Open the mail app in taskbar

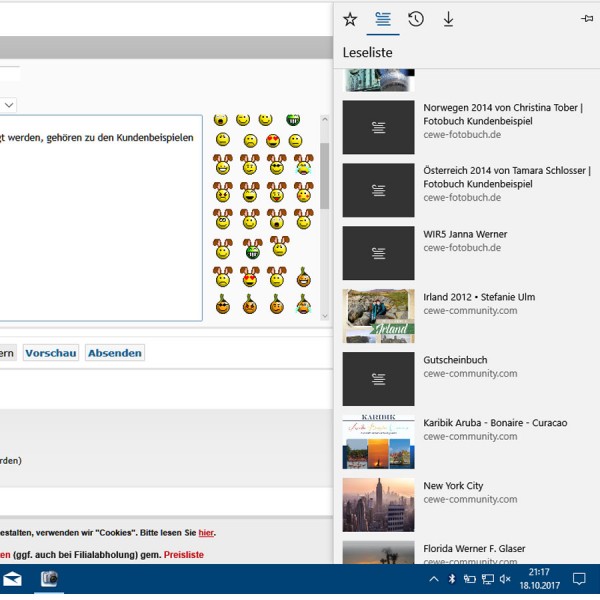[x=12, y=579]
